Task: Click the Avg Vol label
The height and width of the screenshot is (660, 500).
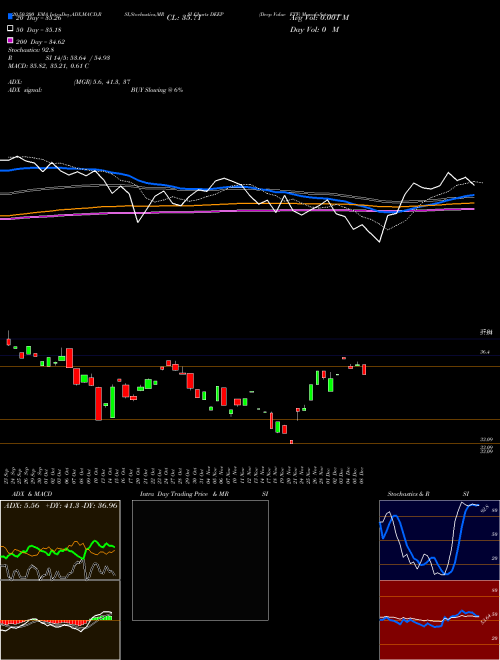Action: point(320,18)
